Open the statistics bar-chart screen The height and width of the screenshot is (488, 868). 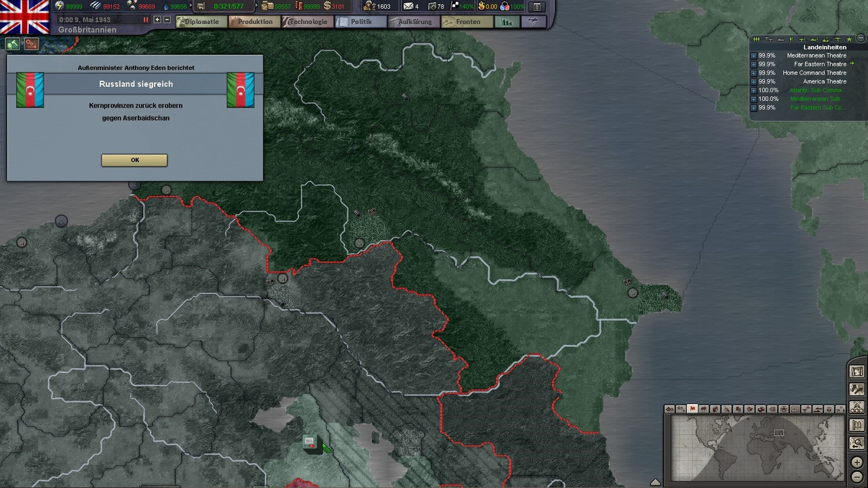(507, 22)
